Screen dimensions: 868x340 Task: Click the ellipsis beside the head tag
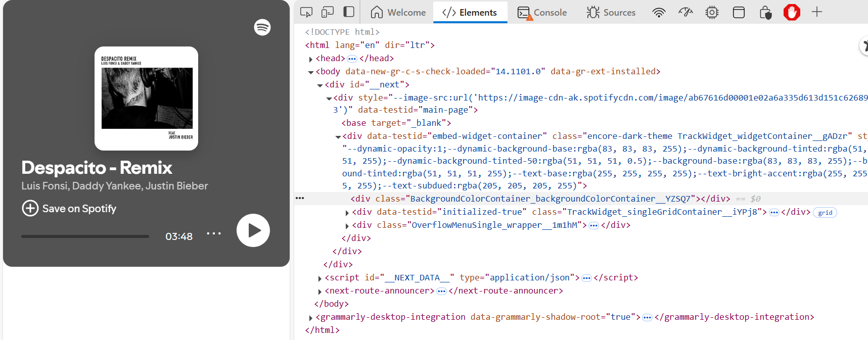coord(352,59)
